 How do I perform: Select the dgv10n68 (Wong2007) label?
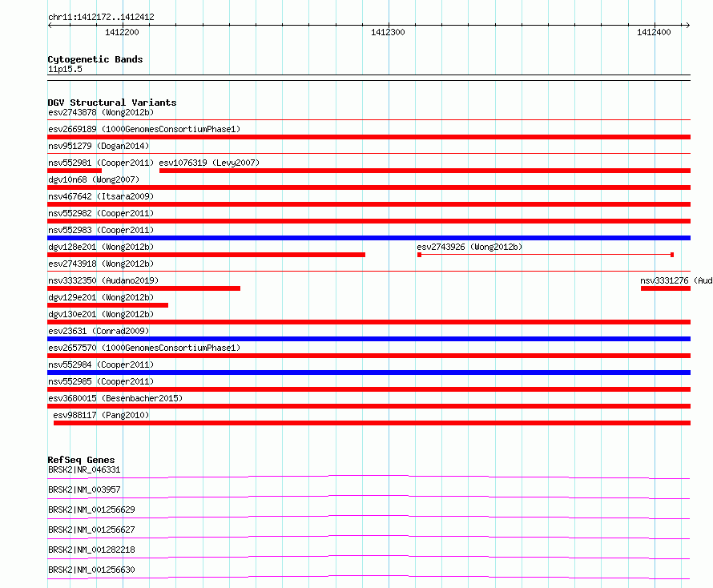pos(94,179)
